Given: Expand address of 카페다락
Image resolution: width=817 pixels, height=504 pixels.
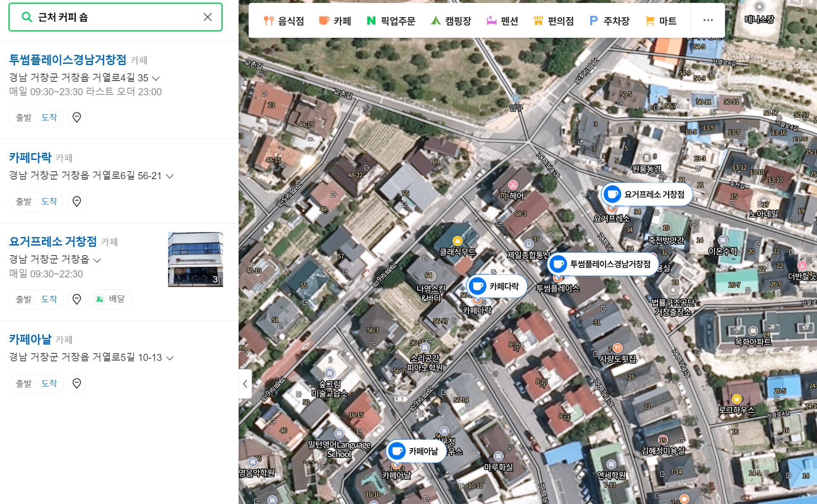Looking at the screenshot, I should (x=170, y=176).
